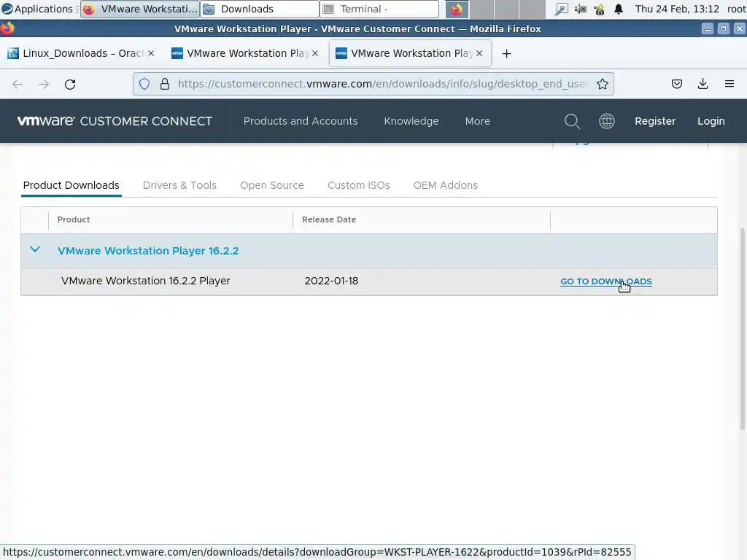Click the Release Date column header
This screenshot has height=560, width=747.
click(329, 219)
